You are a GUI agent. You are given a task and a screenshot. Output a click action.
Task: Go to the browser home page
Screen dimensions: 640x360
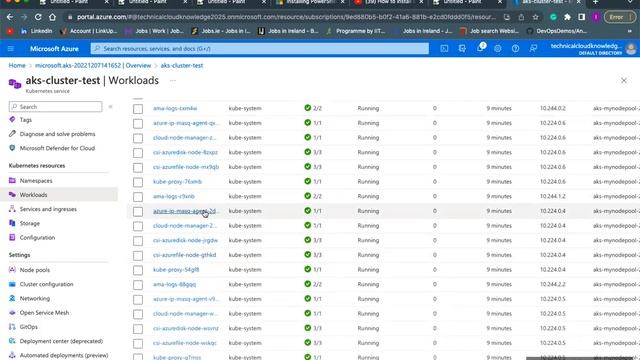click(52, 17)
